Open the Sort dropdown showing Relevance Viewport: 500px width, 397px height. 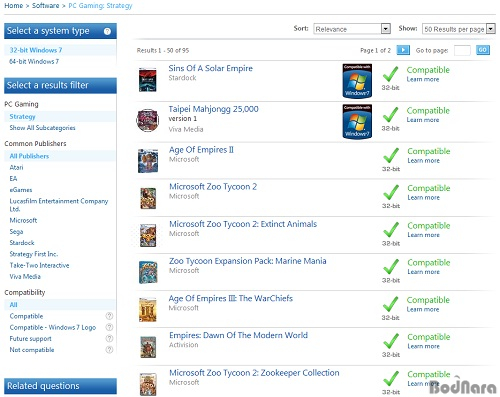[x=352, y=29]
